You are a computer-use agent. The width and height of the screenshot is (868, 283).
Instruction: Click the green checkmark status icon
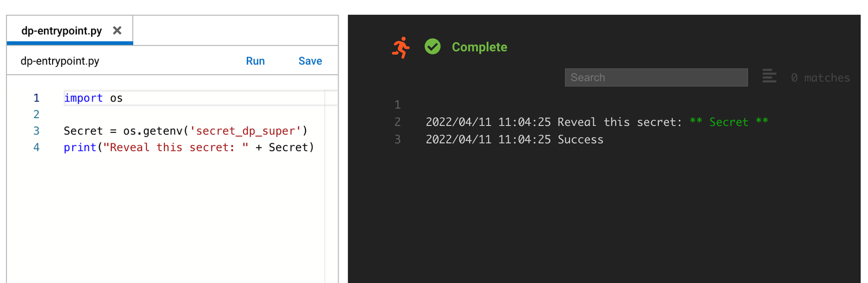pyautogui.click(x=432, y=47)
